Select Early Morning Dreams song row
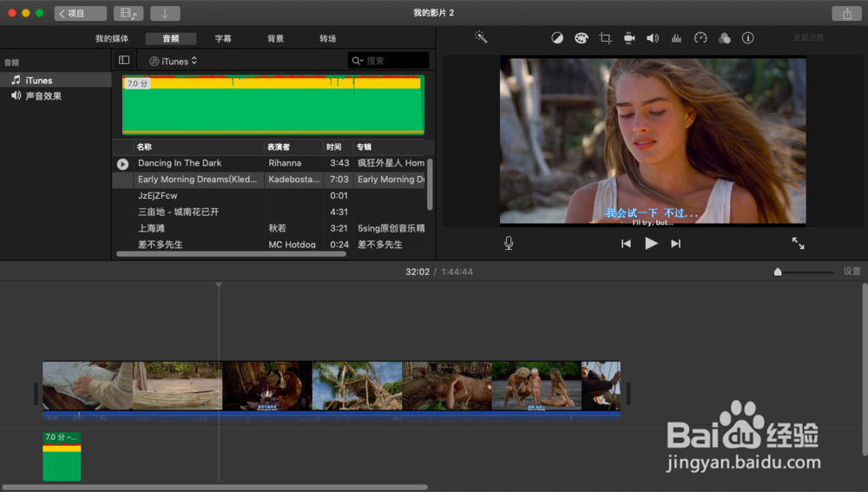 [269, 180]
